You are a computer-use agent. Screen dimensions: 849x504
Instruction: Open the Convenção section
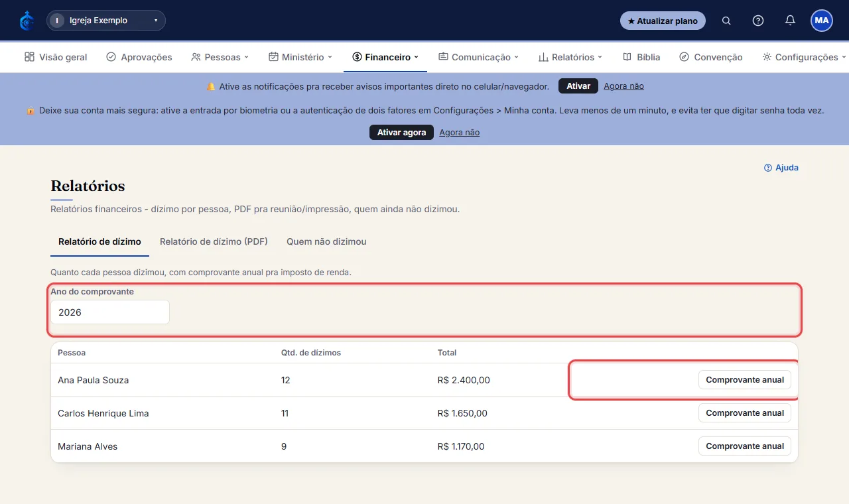[711, 57]
